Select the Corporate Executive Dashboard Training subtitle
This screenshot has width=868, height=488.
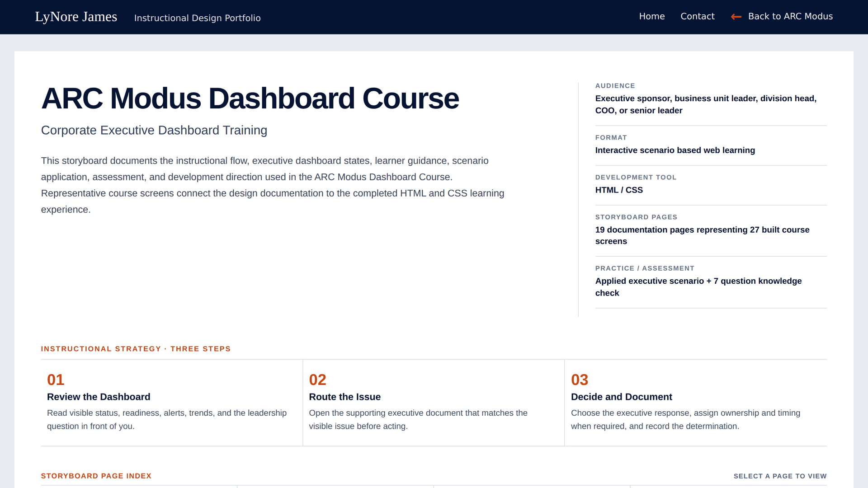[154, 130]
